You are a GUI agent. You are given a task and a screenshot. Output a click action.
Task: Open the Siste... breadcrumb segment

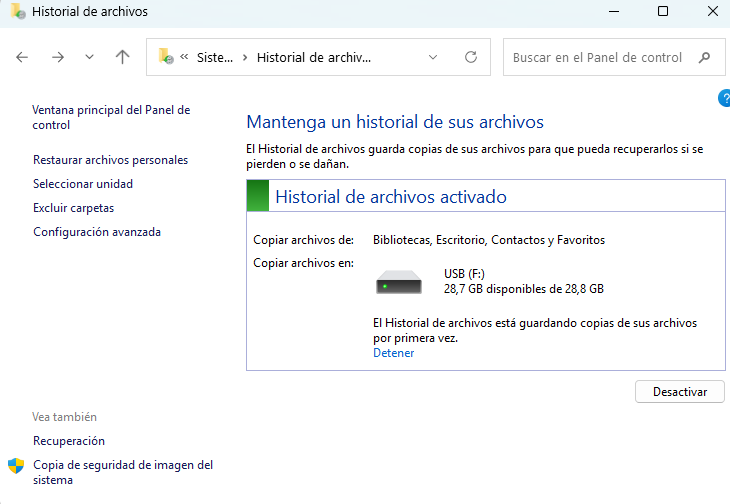[215, 58]
